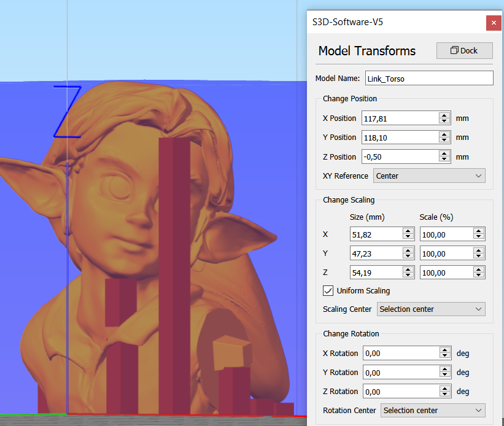Increase Z Position with up arrow
The width and height of the screenshot is (504, 426).
(x=444, y=153)
